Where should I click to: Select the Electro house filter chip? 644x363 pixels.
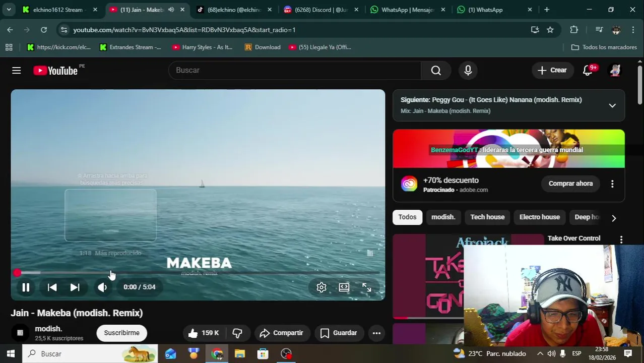click(540, 217)
